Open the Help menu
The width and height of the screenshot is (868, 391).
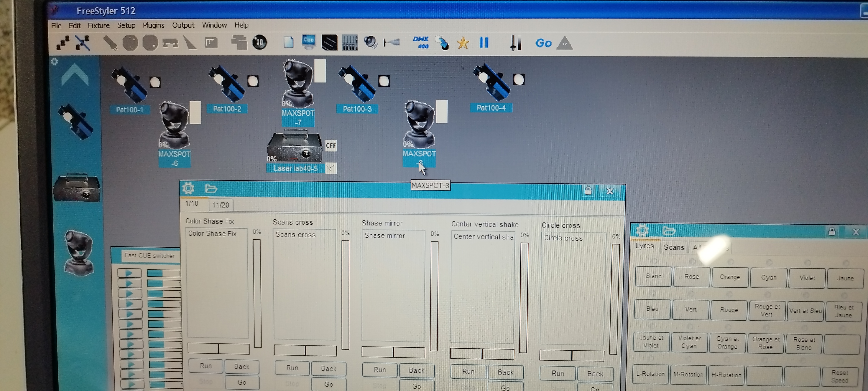(x=241, y=25)
